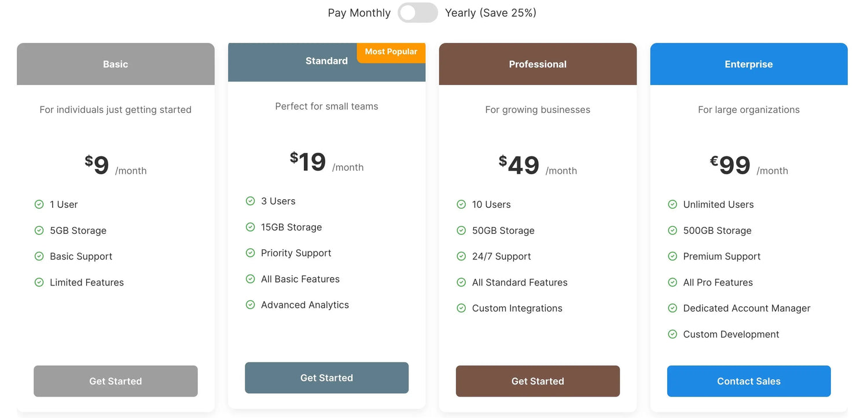868x418 pixels.
Task: Click Contact Sales on the Enterprise plan
Action: tap(749, 381)
